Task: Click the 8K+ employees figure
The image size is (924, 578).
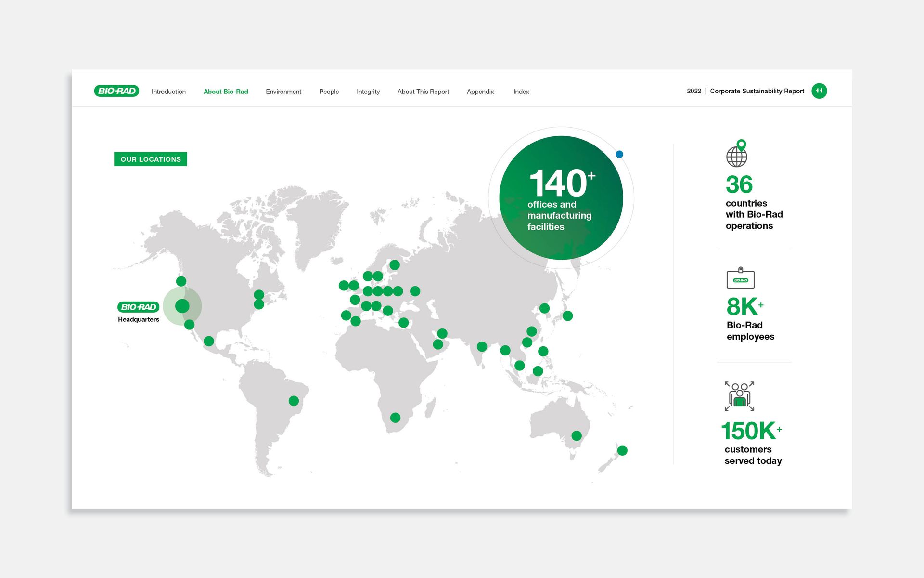Action: pos(745,306)
